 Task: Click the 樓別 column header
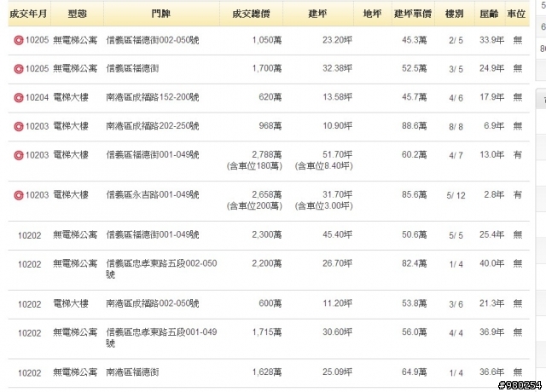click(x=455, y=14)
